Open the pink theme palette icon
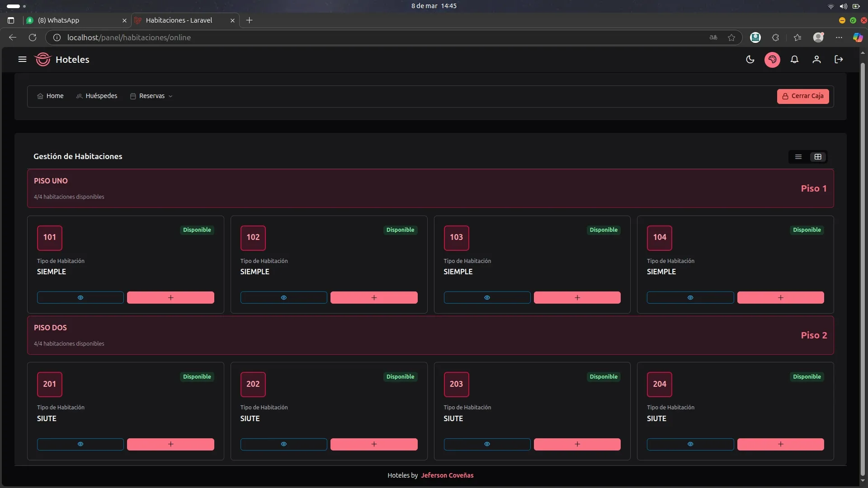 (x=772, y=60)
